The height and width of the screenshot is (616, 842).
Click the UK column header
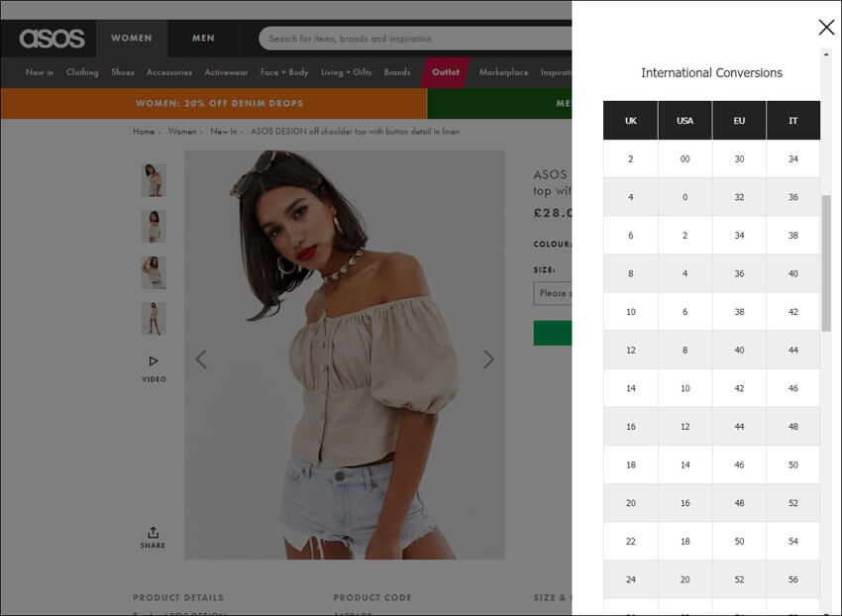point(630,120)
